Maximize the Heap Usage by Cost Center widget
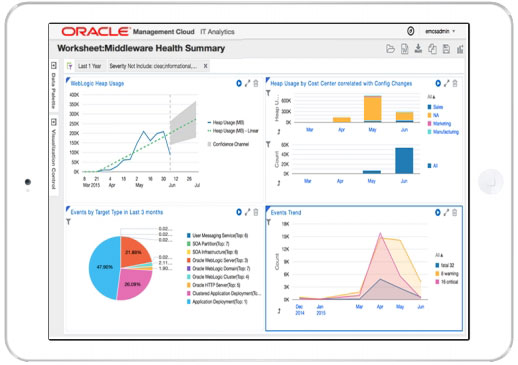Image resolution: width=518 pixels, height=365 pixels. click(446, 83)
